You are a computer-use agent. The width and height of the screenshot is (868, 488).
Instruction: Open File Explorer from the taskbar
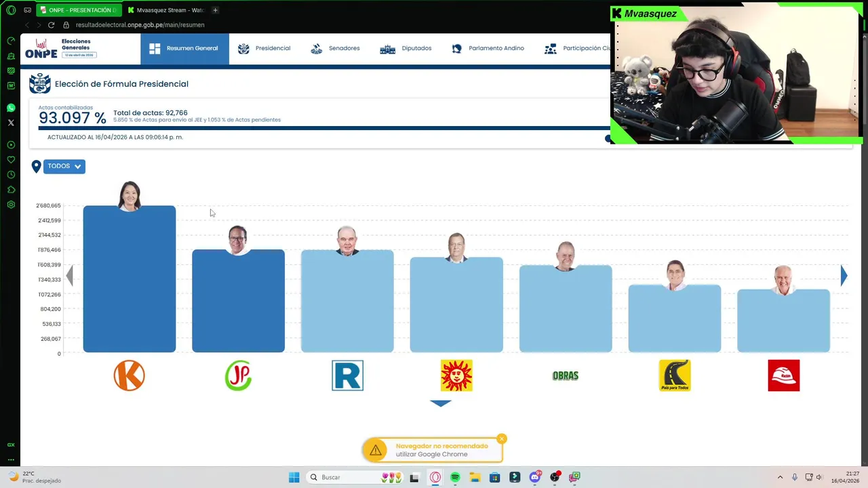475,477
